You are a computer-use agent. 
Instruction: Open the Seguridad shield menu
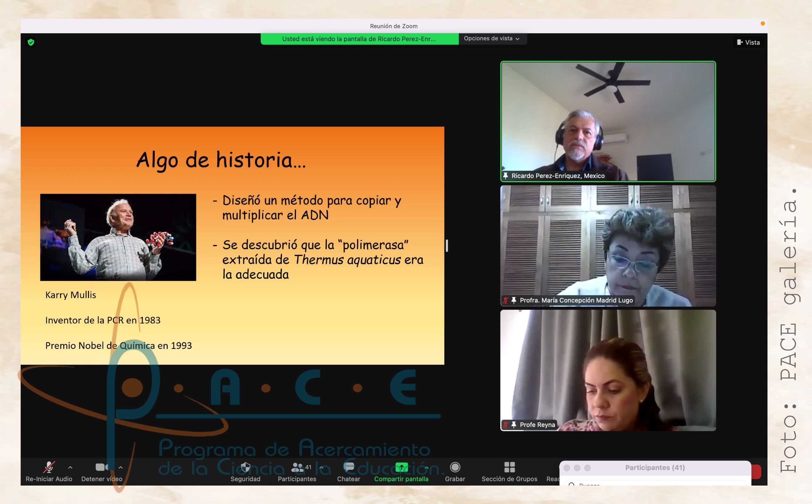246,467
